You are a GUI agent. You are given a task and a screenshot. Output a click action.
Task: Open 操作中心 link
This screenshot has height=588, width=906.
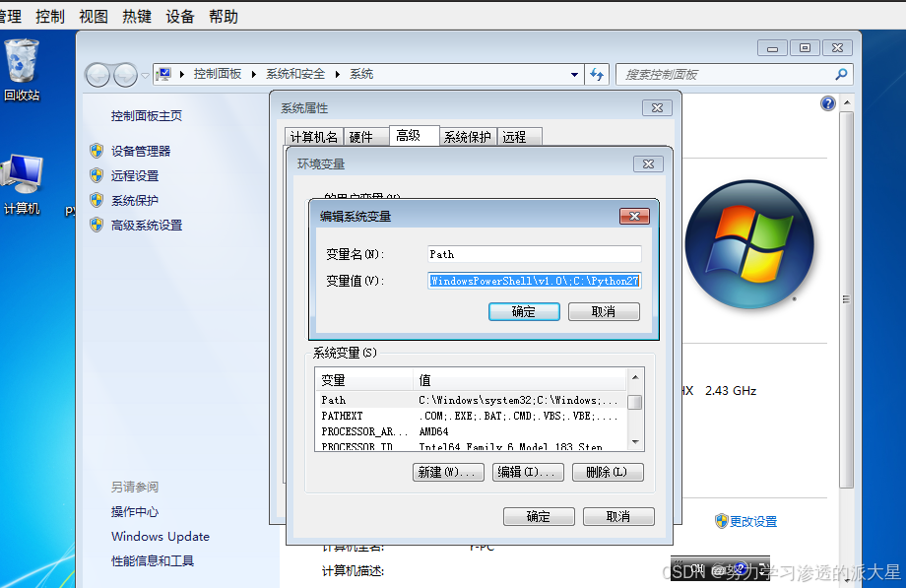(135, 511)
